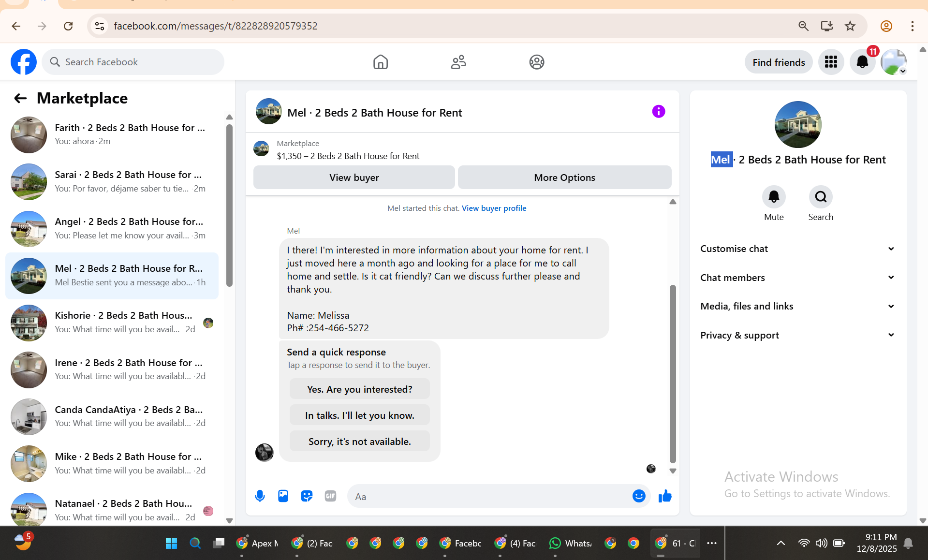928x560 pixels.
Task: Open notifications bell with 11 badge
Action: click(x=862, y=62)
